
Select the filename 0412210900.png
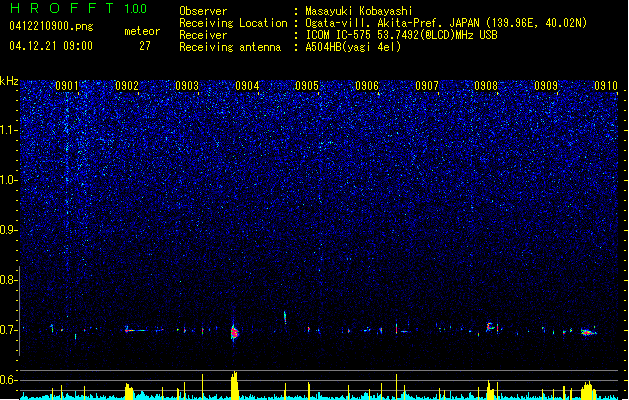click(x=51, y=27)
